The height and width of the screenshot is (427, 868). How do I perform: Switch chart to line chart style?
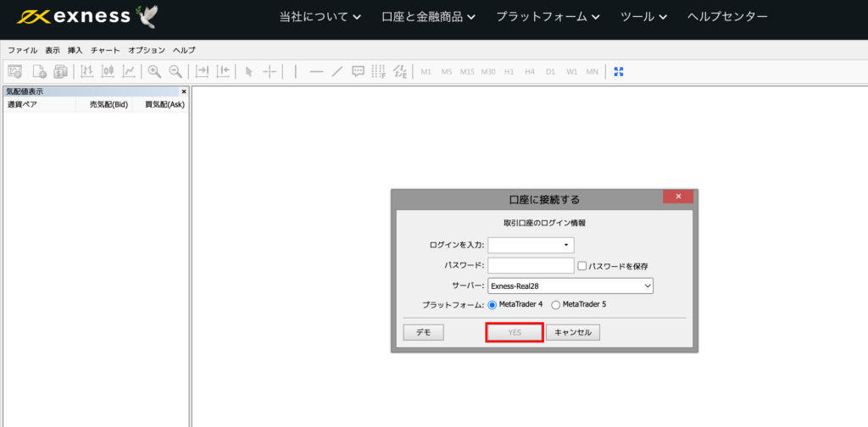(129, 71)
